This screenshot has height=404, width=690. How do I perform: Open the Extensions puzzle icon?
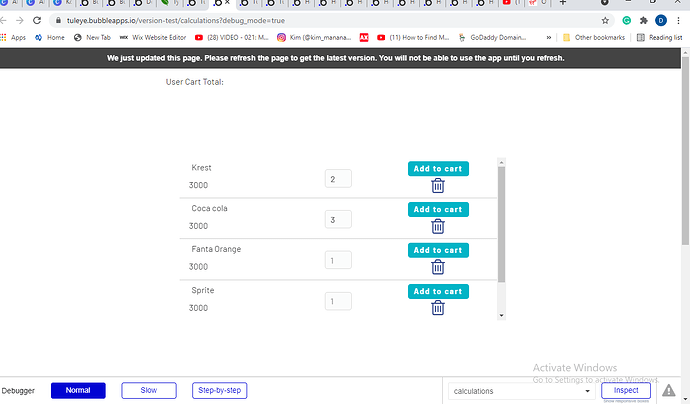point(644,20)
